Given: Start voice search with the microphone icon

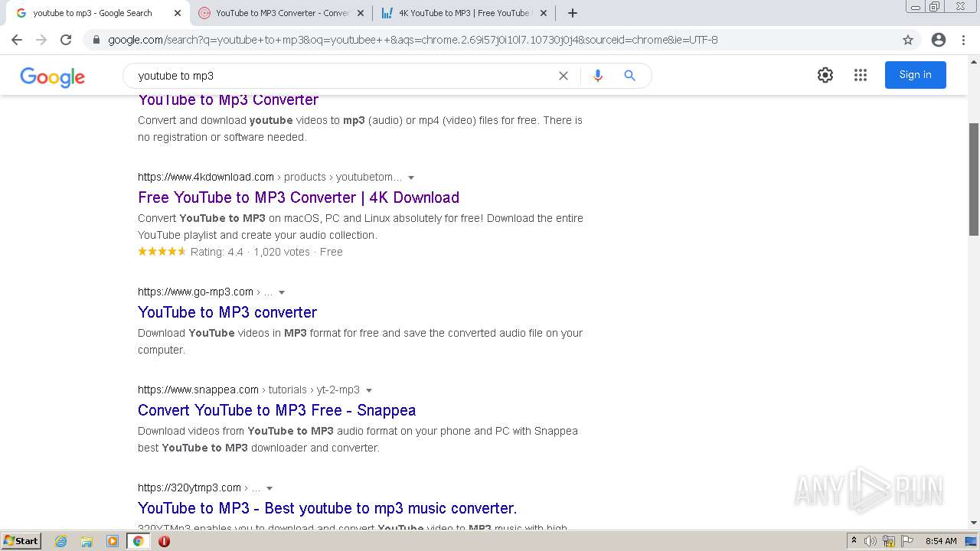Looking at the screenshot, I should tap(598, 76).
